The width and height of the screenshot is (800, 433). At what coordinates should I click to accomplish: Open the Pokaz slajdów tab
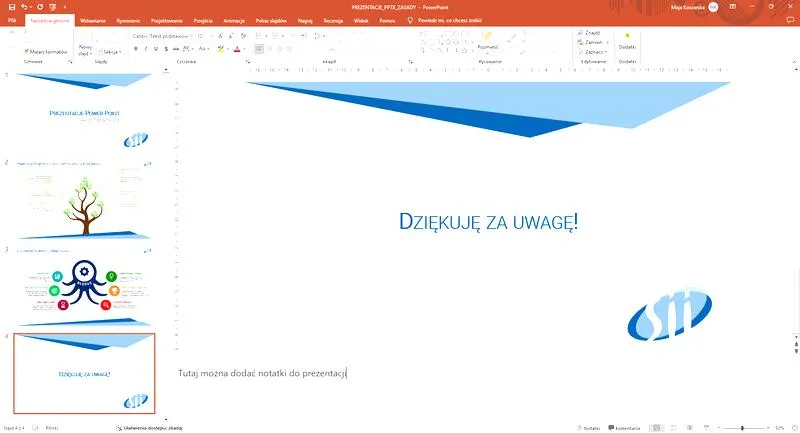coord(271,21)
